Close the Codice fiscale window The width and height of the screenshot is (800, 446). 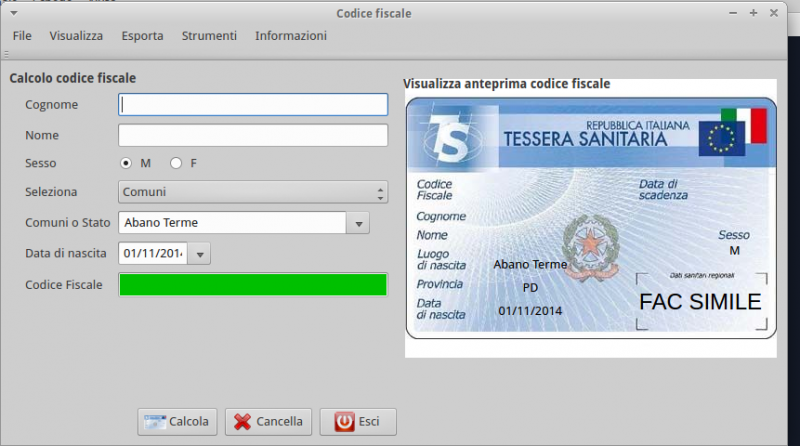[x=774, y=13]
